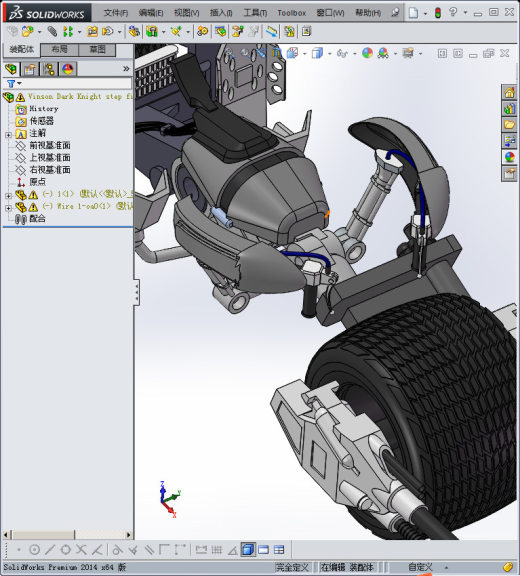Open the 文件(F) menu
This screenshot has height=576, width=520.
pyautogui.click(x=116, y=13)
